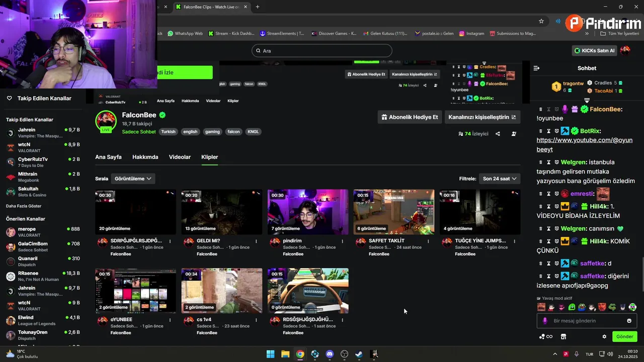This screenshot has width=644, height=362.
Task: Open the Instagram bookmark
Action: 471,34
